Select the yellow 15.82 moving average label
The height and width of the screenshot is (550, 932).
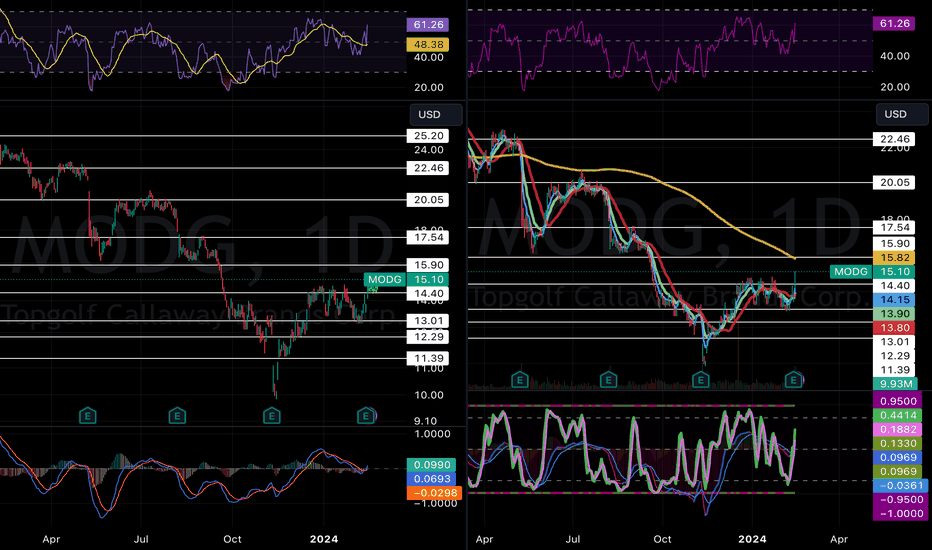894,258
